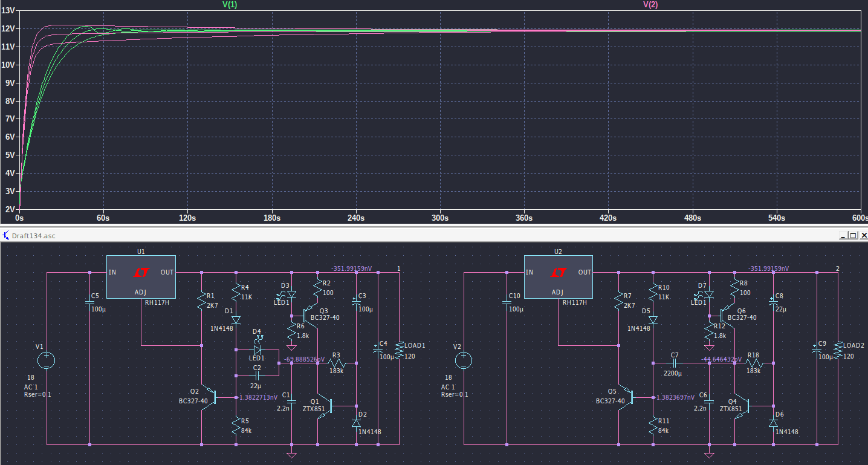
Task: Select polarized capacitor C3 symbol
Action: click(x=356, y=304)
